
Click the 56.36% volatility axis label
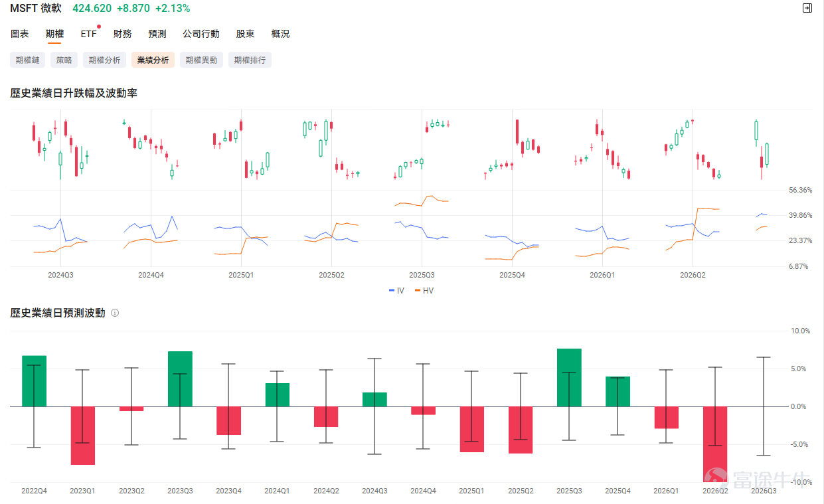click(x=800, y=190)
